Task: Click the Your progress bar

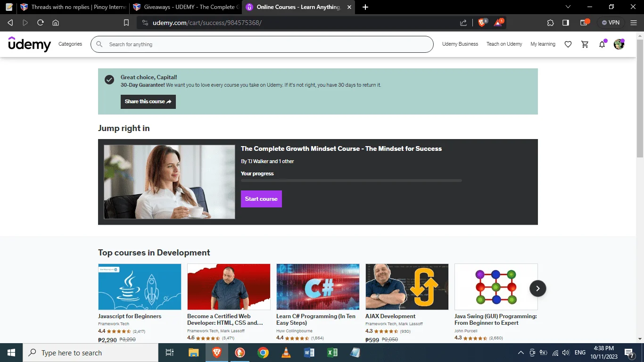Action: [351, 181]
